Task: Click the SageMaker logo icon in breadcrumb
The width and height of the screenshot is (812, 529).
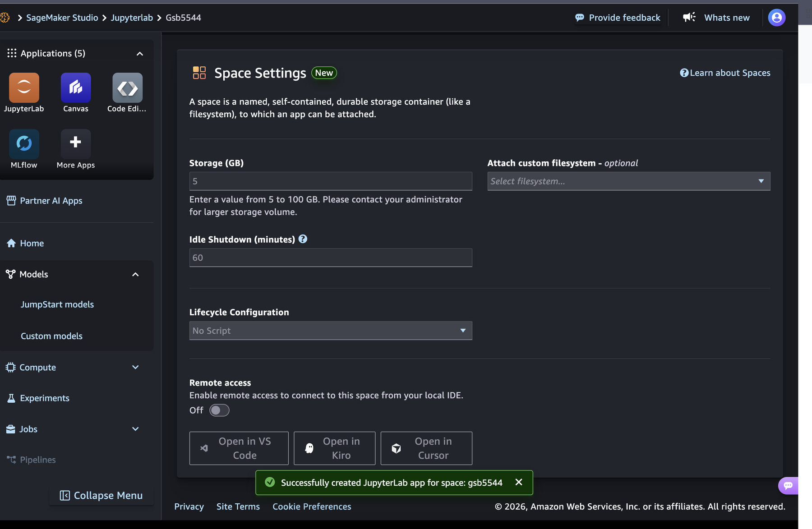Action: (5, 18)
